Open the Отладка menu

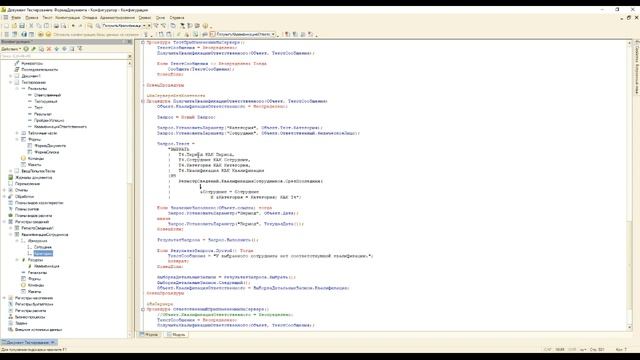click(90, 18)
